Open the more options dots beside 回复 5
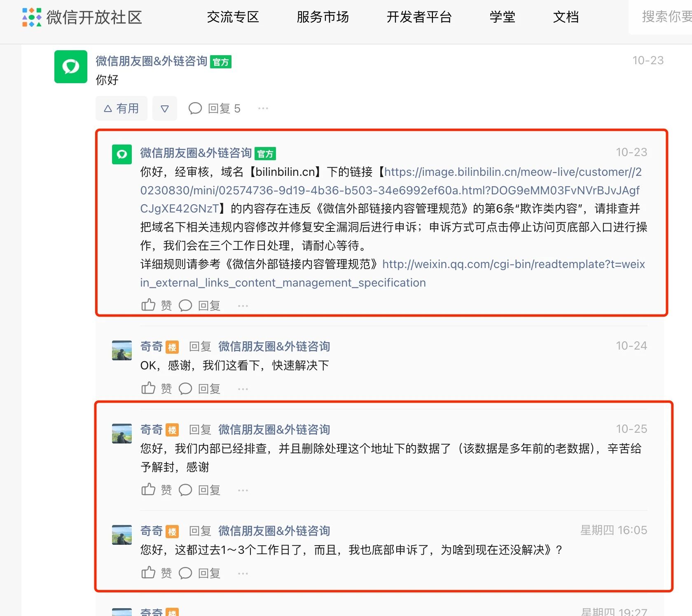692x616 pixels. (263, 108)
